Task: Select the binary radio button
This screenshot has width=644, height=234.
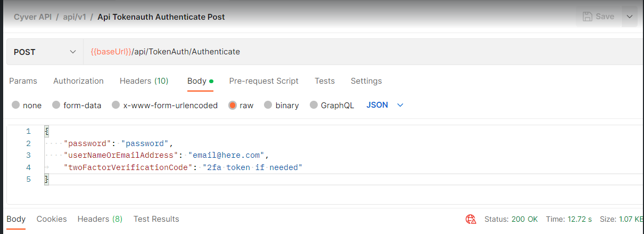Action: pos(268,105)
